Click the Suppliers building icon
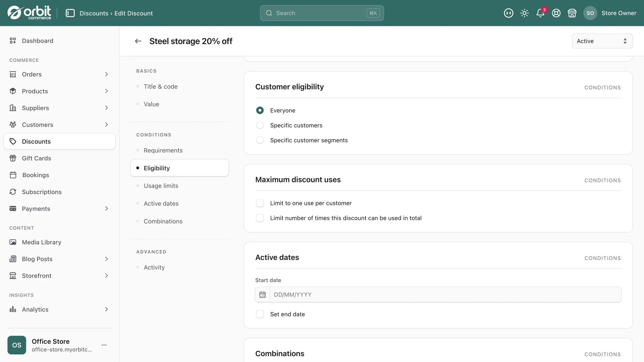This screenshot has width=644, height=362. [x=13, y=108]
